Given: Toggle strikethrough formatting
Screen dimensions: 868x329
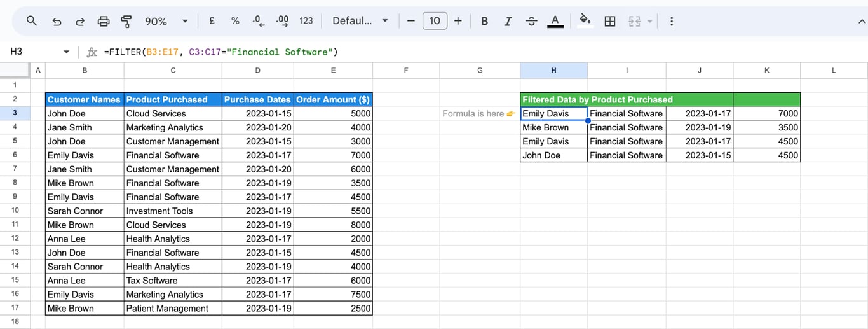Looking at the screenshot, I should click(531, 21).
